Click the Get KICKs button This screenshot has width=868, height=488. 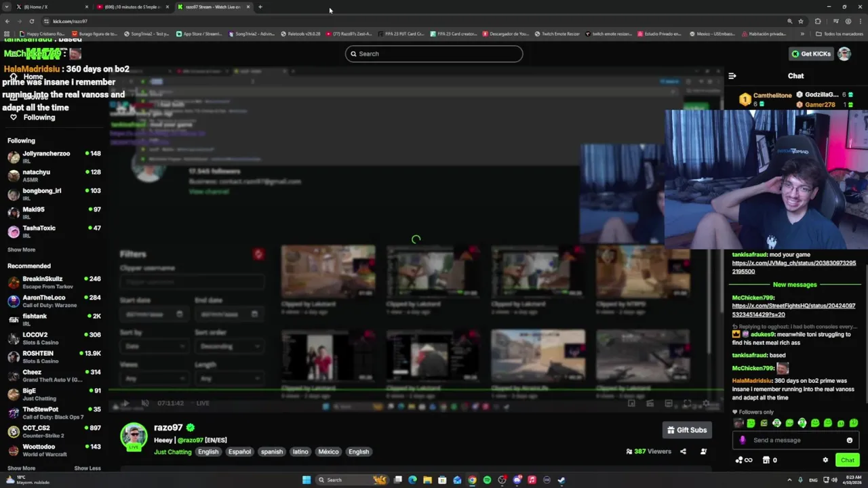click(810, 54)
